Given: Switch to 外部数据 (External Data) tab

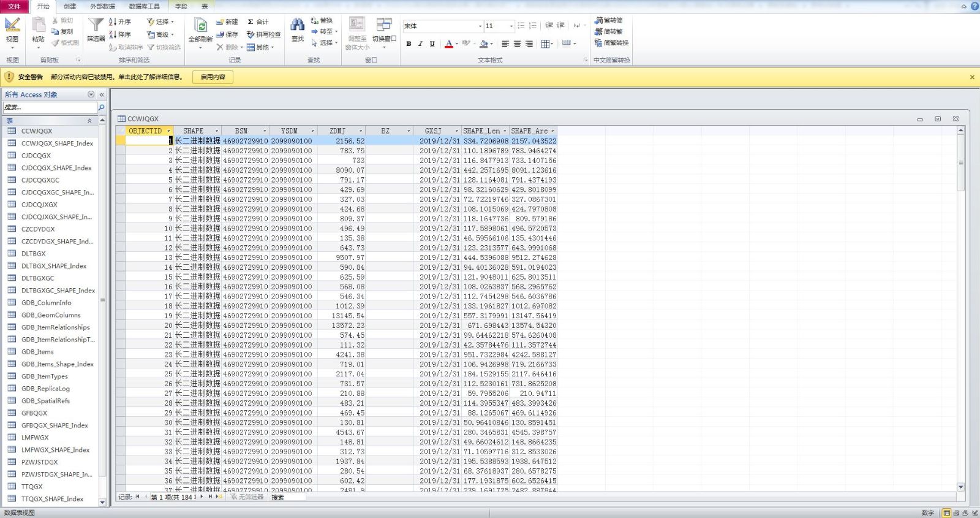Looking at the screenshot, I should tap(102, 7).
